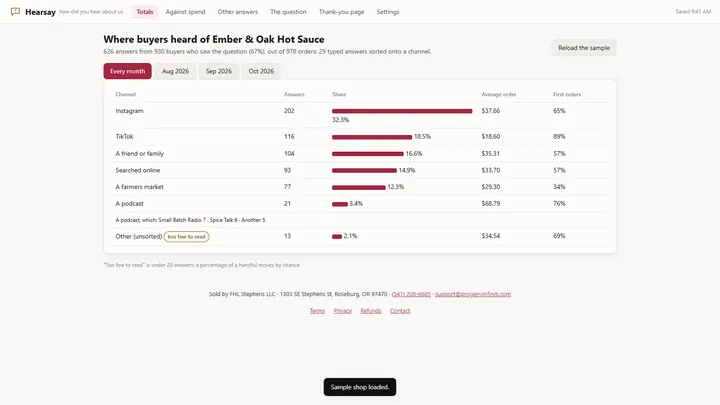
Task: Click the too few to read badge
Action: coord(186,236)
